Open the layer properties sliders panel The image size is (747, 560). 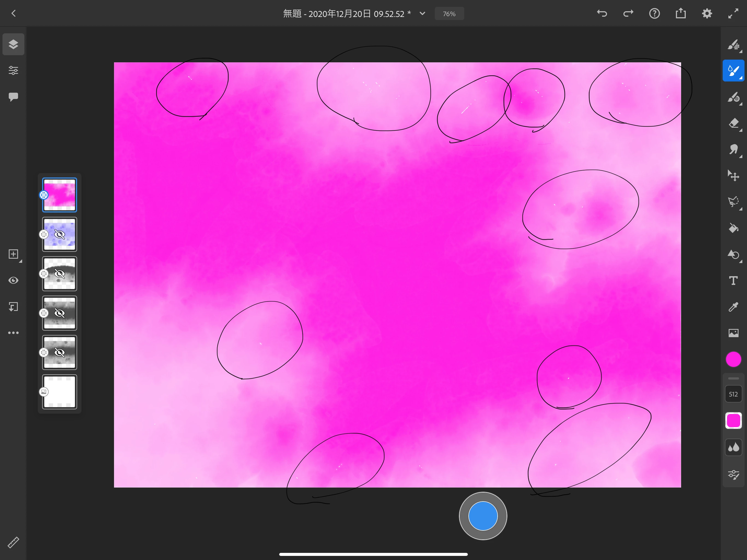13,70
